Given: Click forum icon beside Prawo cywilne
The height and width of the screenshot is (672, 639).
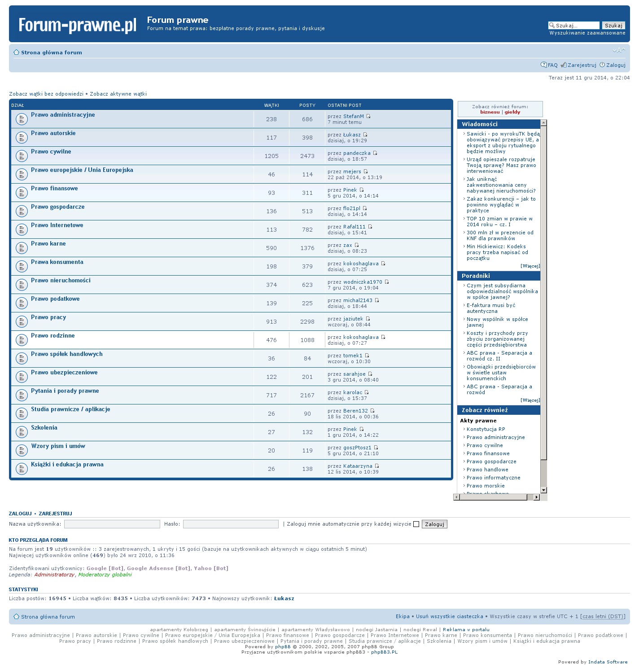Looking at the screenshot, I should [22, 156].
